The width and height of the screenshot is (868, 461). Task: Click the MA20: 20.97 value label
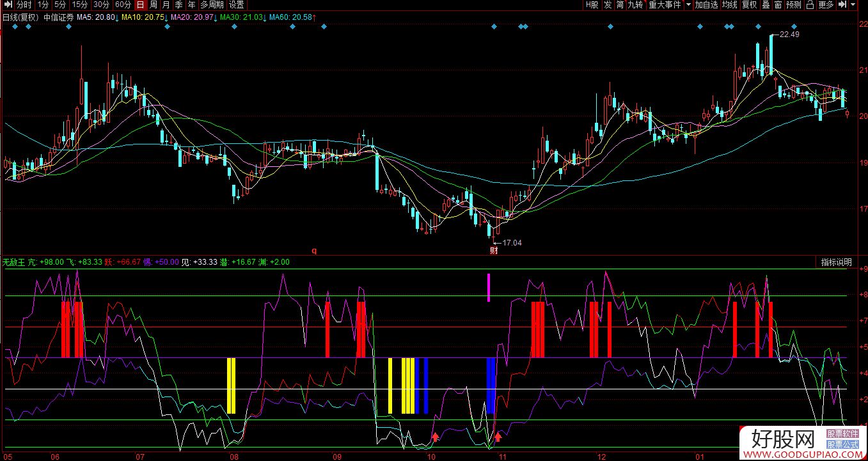click(193, 17)
